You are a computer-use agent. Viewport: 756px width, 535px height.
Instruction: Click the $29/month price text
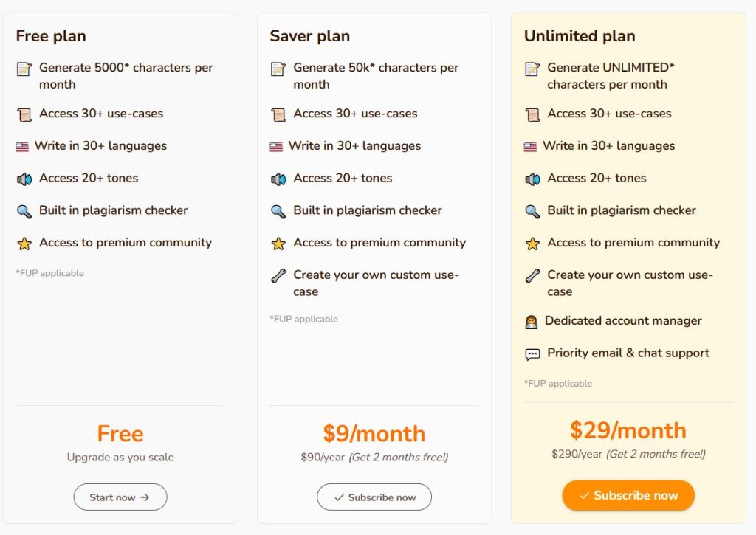point(628,430)
